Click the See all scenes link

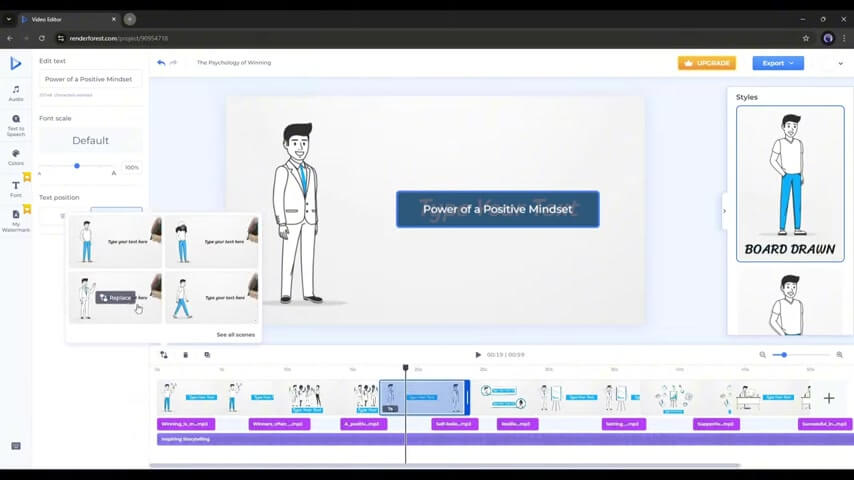[235, 334]
